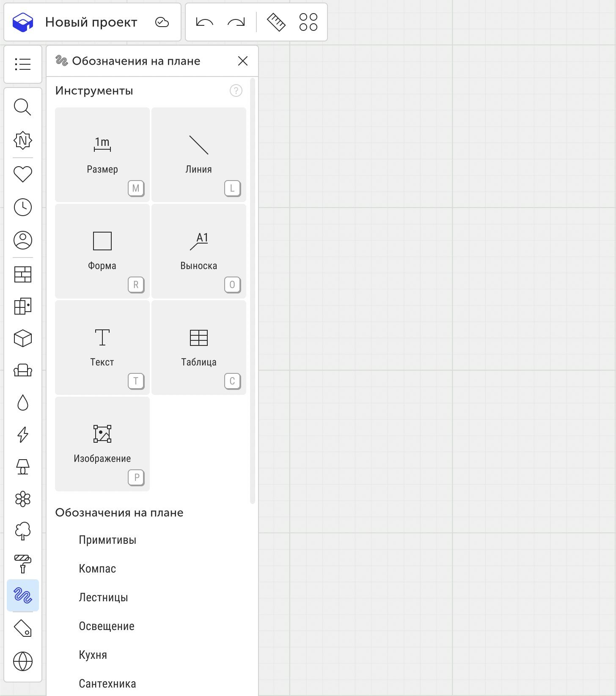
Task: Open the brick wall construction category
Action: pyautogui.click(x=23, y=274)
